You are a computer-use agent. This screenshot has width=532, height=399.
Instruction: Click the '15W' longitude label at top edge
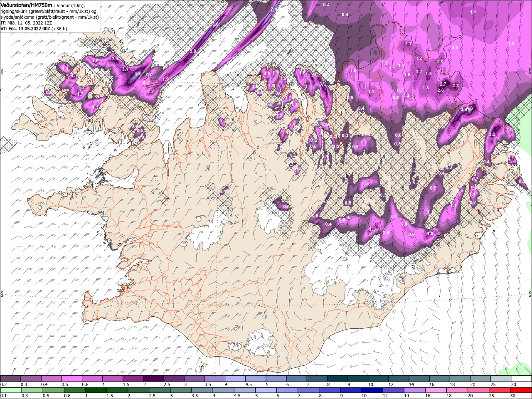(440, 2)
